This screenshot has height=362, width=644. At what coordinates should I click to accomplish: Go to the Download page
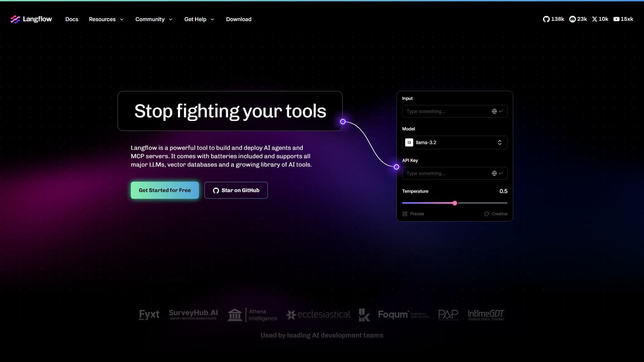pyautogui.click(x=239, y=19)
